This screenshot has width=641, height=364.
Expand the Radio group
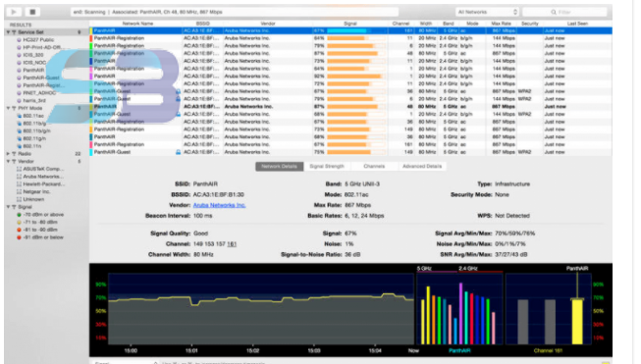tap(8, 154)
